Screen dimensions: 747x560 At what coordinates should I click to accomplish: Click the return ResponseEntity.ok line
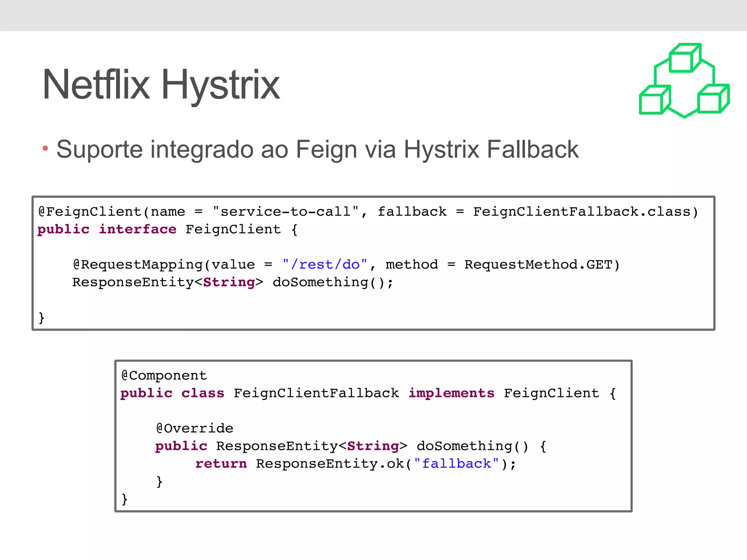pyautogui.click(x=356, y=463)
